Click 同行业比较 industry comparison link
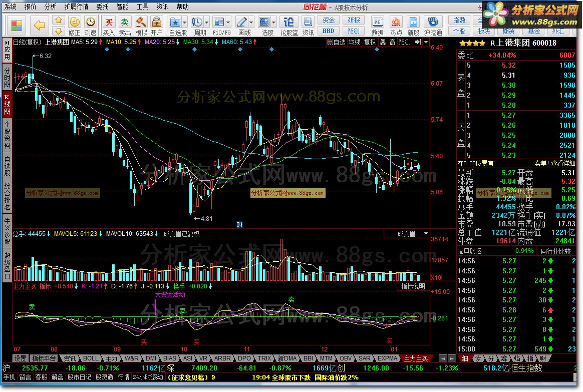 555,251
